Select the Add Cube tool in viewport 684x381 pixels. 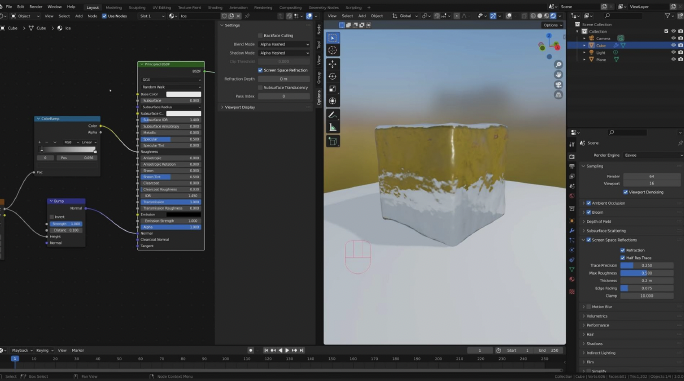(332, 141)
